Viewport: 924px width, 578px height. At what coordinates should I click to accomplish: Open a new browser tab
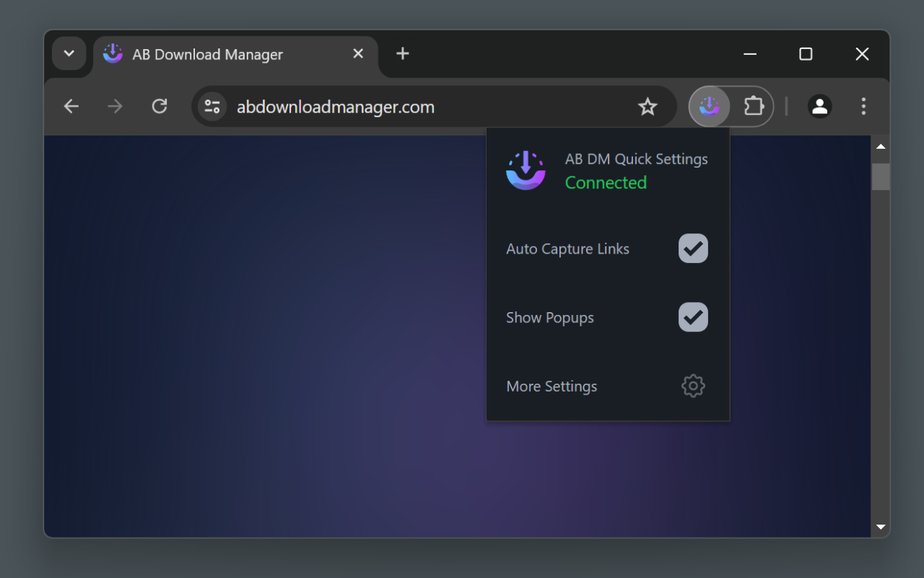pos(402,53)
